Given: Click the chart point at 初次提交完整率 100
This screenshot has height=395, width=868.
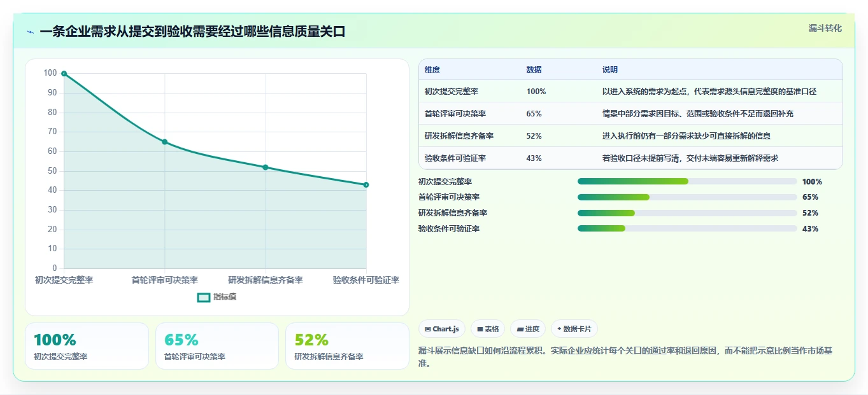Looking at the screenshot, I should (64, 74).
